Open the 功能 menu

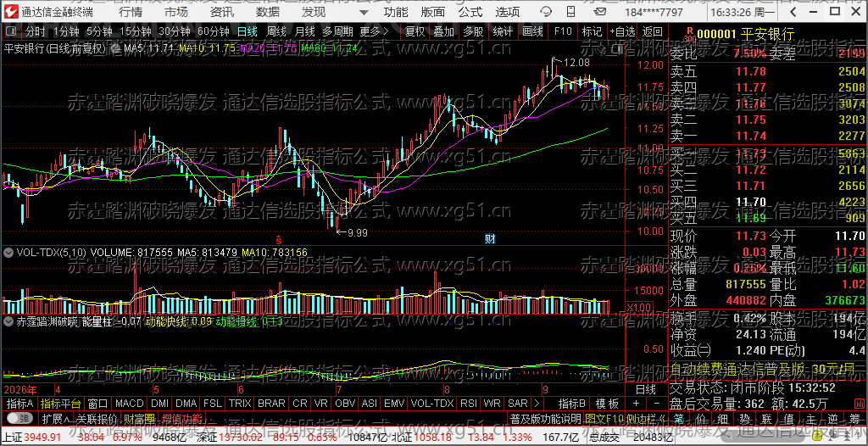tap(396, 12)
